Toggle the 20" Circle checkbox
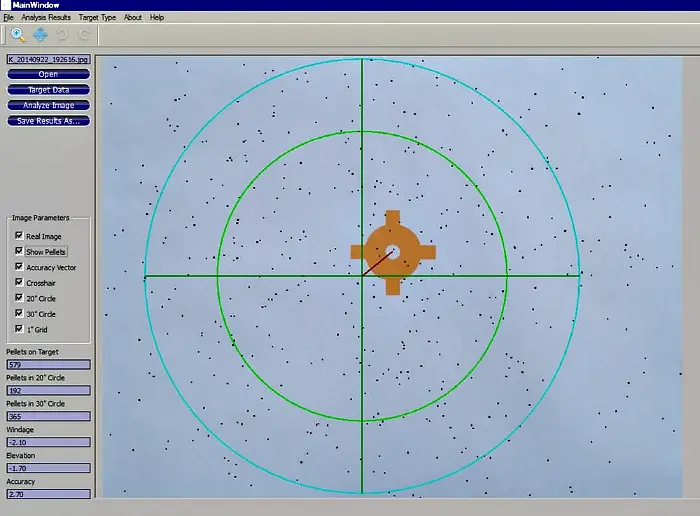 coord(19,298)
